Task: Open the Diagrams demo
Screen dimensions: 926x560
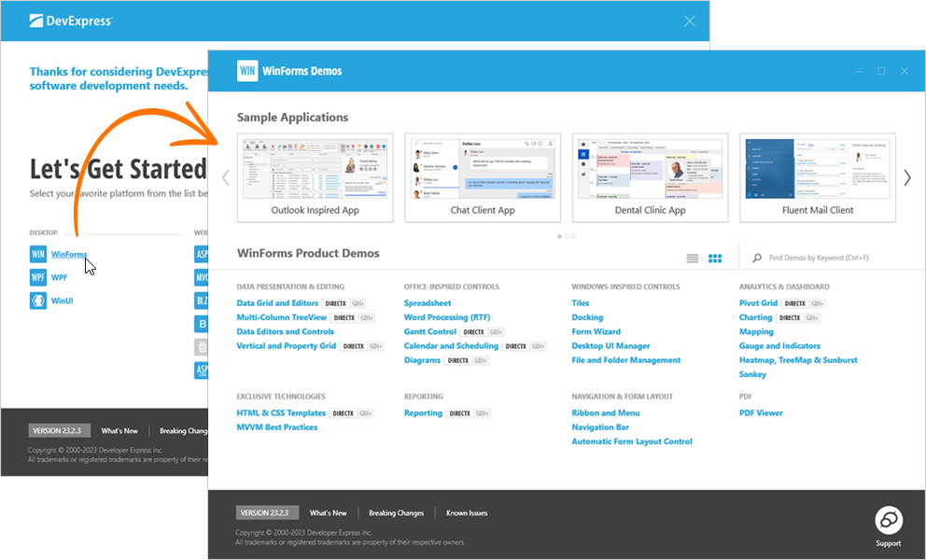Action: click(x=422, y=359)
